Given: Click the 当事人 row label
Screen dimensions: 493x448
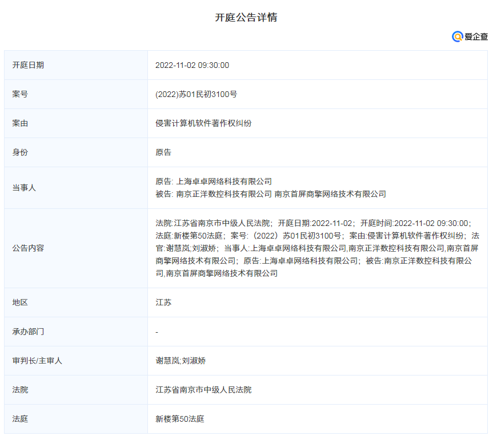Looking at the screenshot, I should click(24, 188).
